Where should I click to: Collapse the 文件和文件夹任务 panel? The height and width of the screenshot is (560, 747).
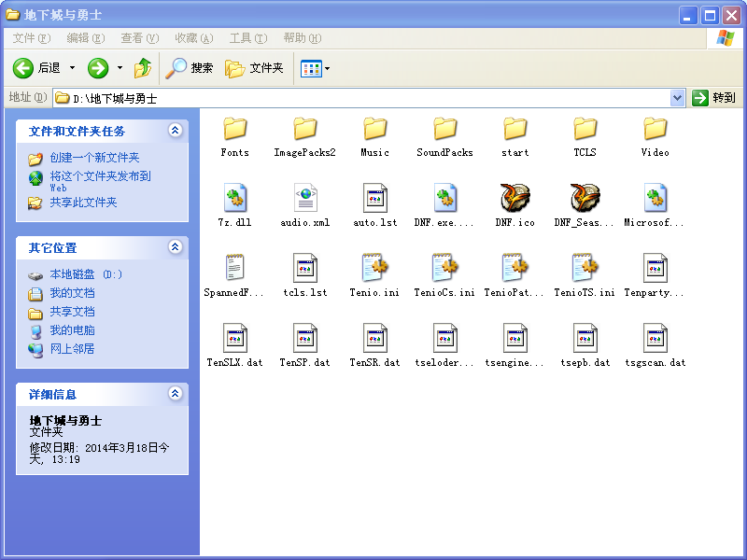[176, 130]
